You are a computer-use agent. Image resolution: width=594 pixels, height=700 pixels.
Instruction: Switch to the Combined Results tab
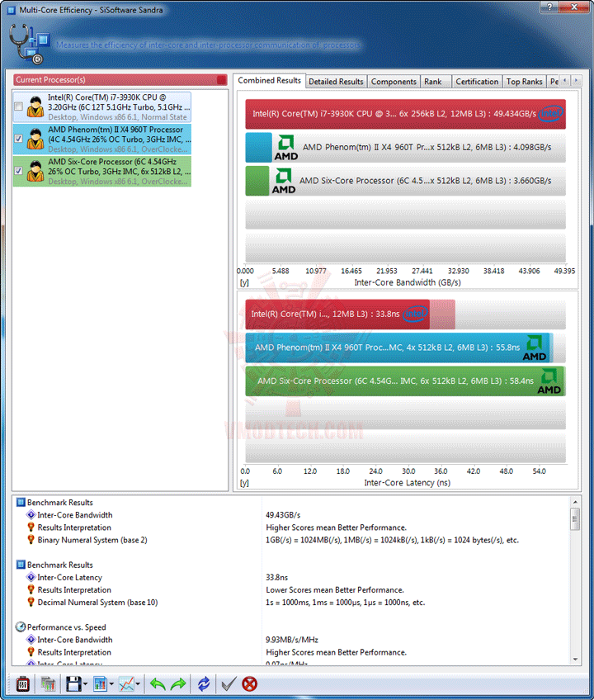(x=269, y=80)
